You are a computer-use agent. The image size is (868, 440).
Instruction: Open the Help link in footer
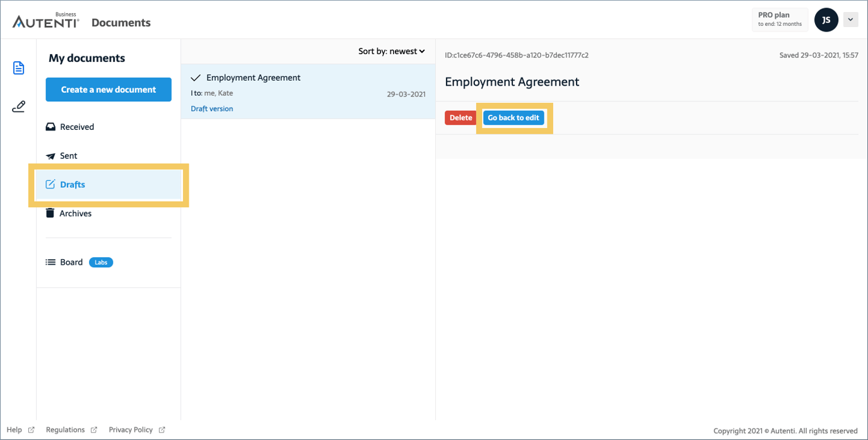[15, 430]
